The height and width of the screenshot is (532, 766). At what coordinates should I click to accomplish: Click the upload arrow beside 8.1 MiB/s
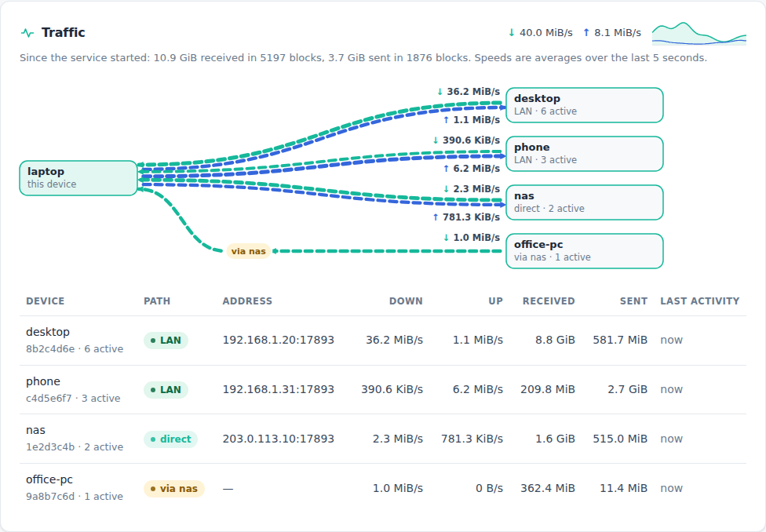[x=586, y=32]
